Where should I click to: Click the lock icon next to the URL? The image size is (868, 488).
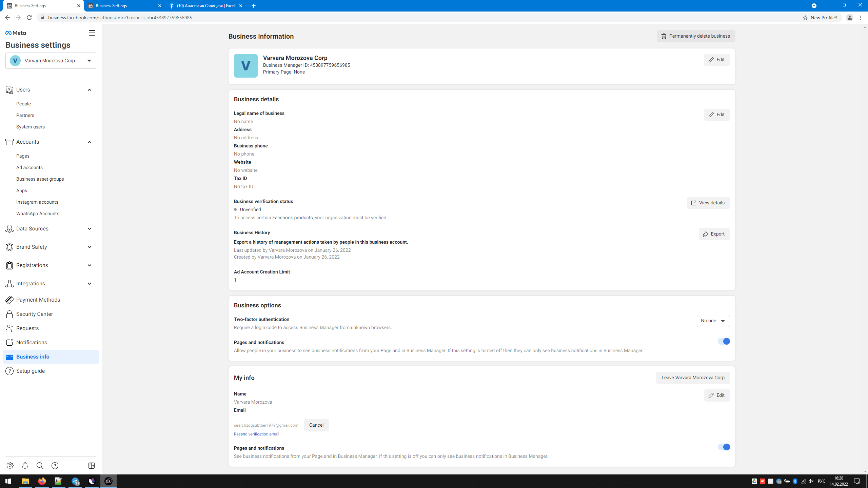point(43,18)
